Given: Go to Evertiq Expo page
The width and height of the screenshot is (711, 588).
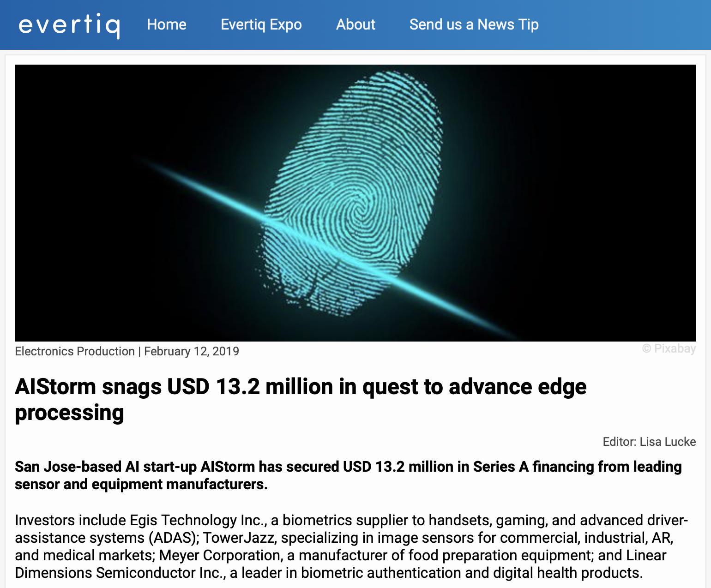Looking at the screenshot, I should [261, 24].
